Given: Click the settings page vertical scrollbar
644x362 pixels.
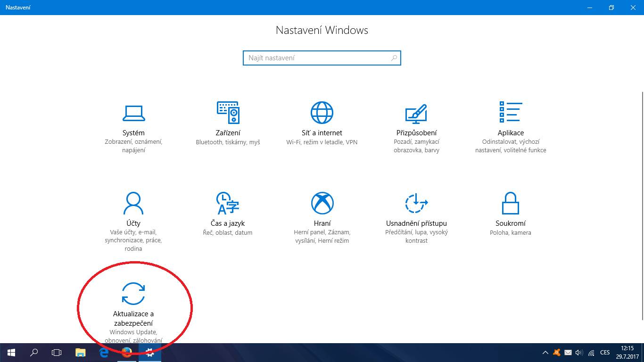Looking at the screenshot, I should pos(642,206).
